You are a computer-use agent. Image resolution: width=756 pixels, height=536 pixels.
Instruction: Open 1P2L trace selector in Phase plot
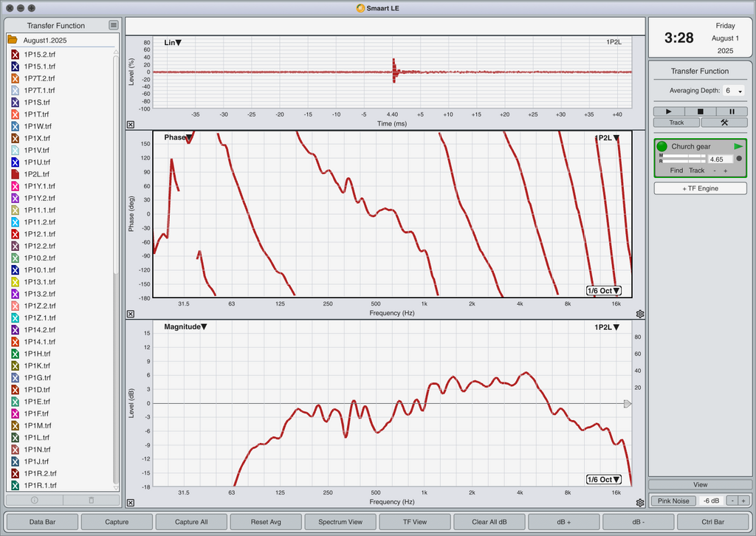pyautogui.click(x=607, y=138)
